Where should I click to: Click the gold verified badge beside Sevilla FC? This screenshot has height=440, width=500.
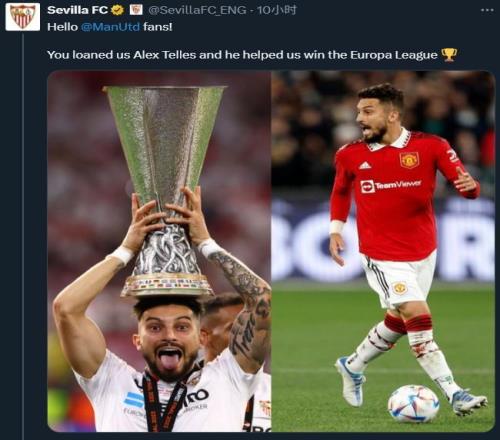[x=117, y=10]
